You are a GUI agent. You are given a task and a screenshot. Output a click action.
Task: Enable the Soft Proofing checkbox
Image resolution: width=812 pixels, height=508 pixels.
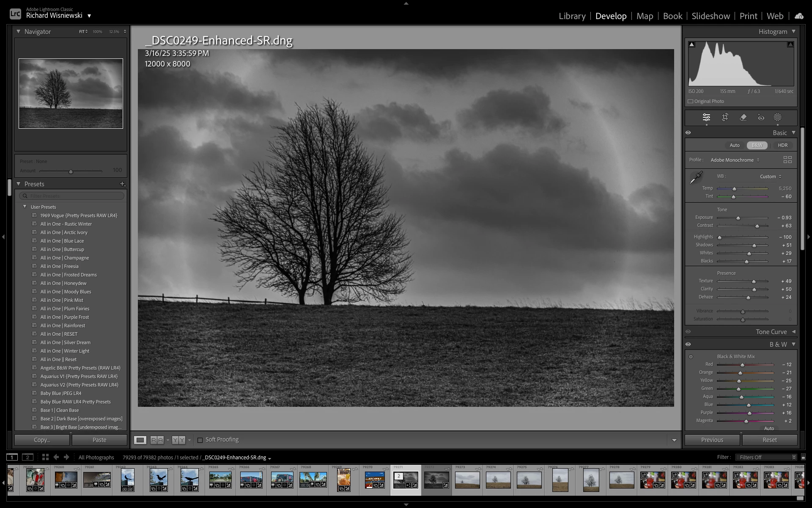[200, 440]
